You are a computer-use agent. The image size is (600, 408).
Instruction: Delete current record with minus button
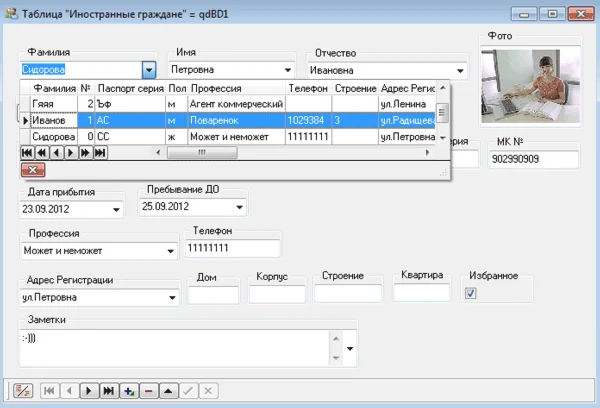click(148, 391)
